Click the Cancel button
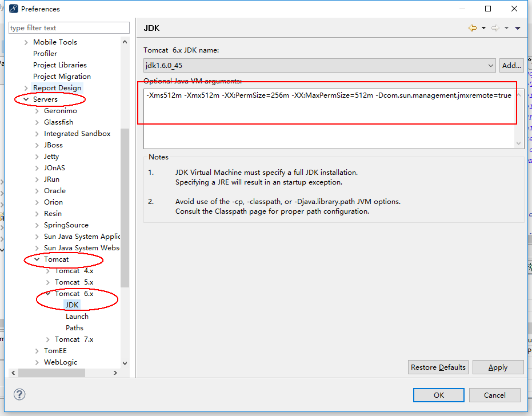Image resolution: width=532 pixels, height=416 pixels. pyautogui.click(x=494, y=395)
